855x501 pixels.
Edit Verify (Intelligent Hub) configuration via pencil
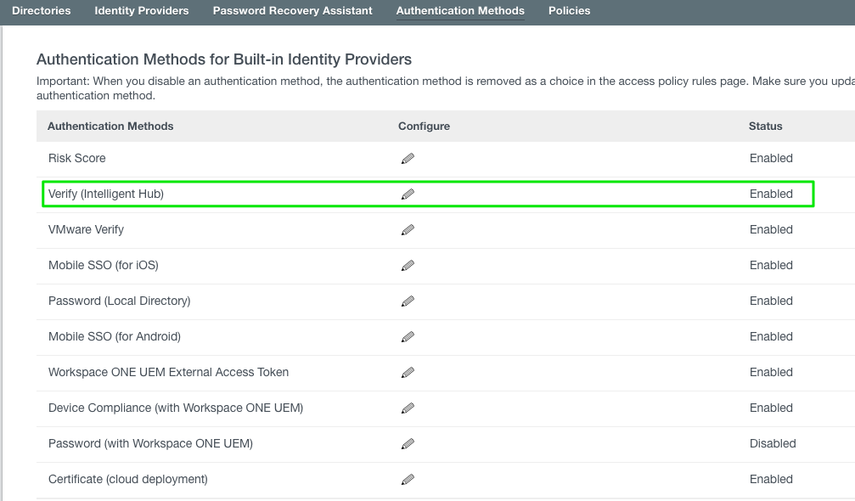407,194
